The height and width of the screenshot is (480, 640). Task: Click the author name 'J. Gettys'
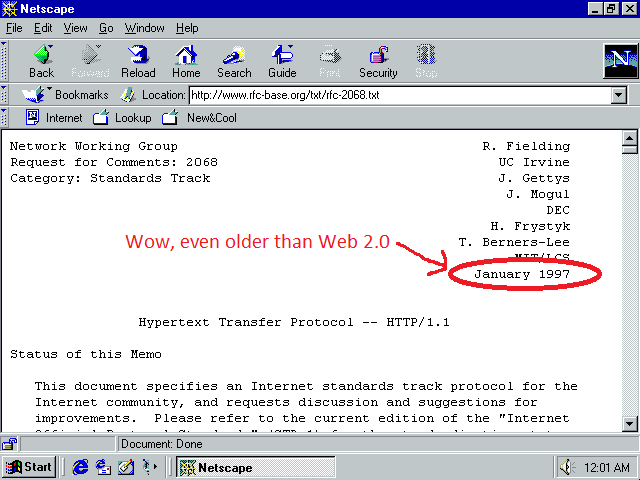point(534,178)
